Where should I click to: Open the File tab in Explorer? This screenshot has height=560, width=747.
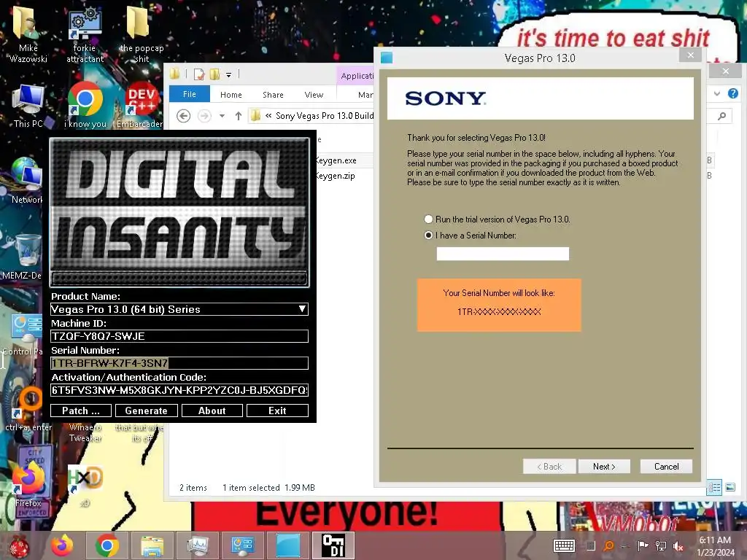189,94
